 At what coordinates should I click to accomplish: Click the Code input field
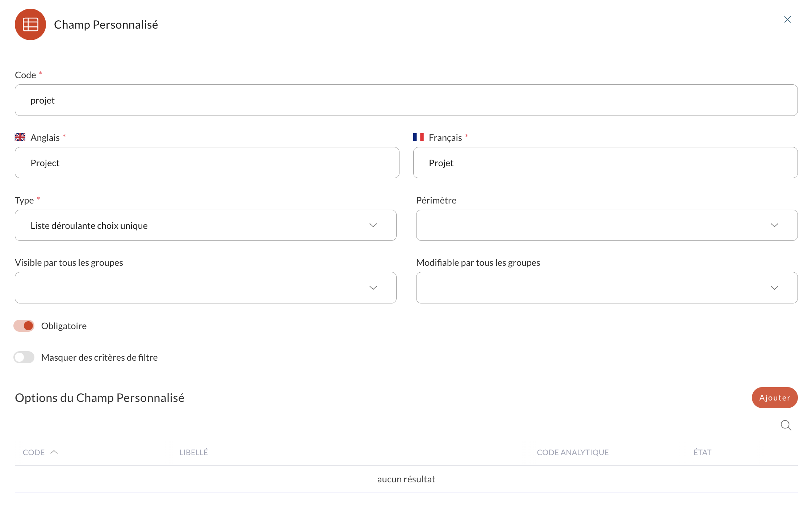coord(406,100)
